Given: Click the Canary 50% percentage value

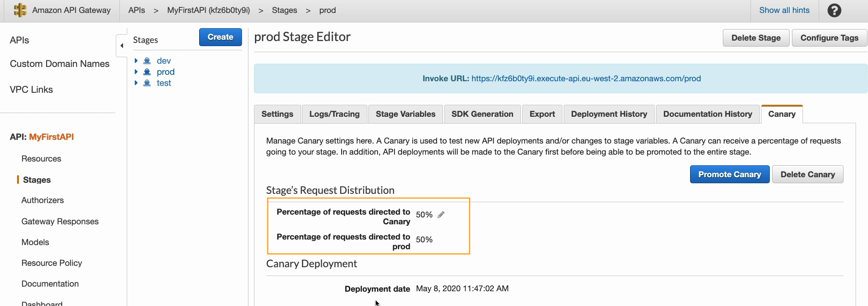Looking at the screenshot, I should pyautogui.click(x=424, y=215).
